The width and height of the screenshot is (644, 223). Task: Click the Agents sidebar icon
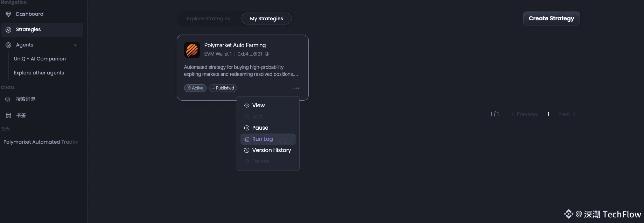click(x=8, y=45)
